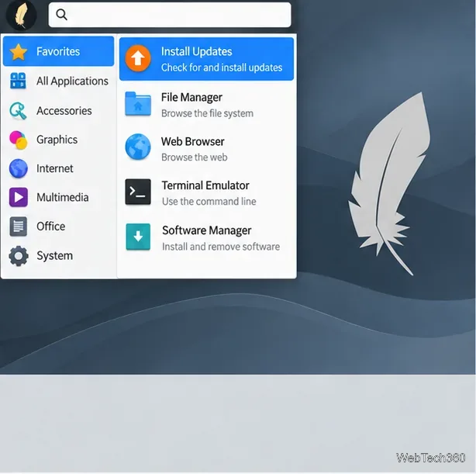The image size is (476, 474).
Task: Launch the Web Browser globe icon
Action: coord(138,147)
